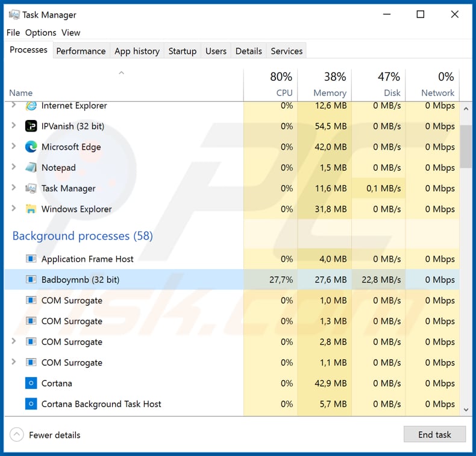Click the icon of the COM Surrogate using 1,3 MB

[31, 321]
